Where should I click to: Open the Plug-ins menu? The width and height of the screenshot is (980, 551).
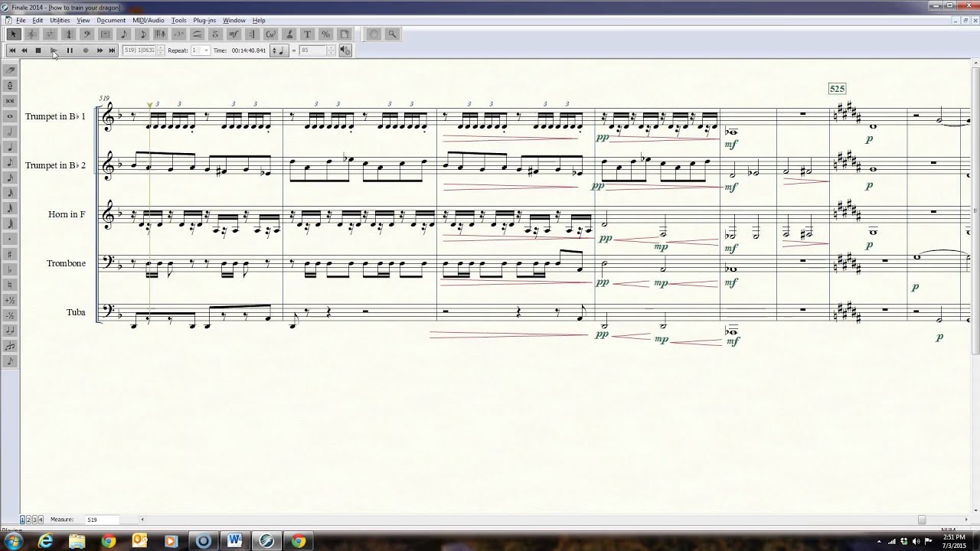(x=204, y=21)
